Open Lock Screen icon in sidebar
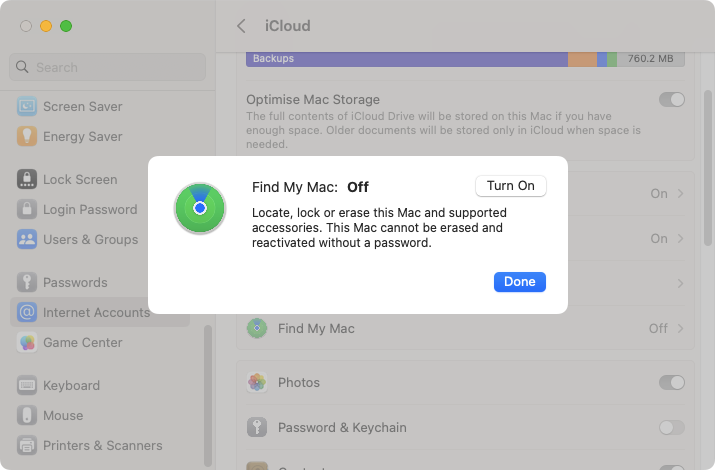715x470 pixels. tap(27, 179)
